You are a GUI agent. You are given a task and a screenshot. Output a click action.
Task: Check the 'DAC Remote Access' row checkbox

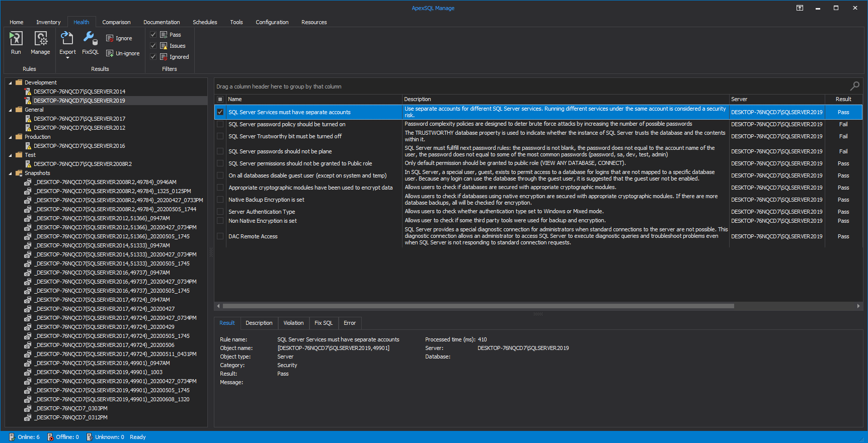click(220, 236)
